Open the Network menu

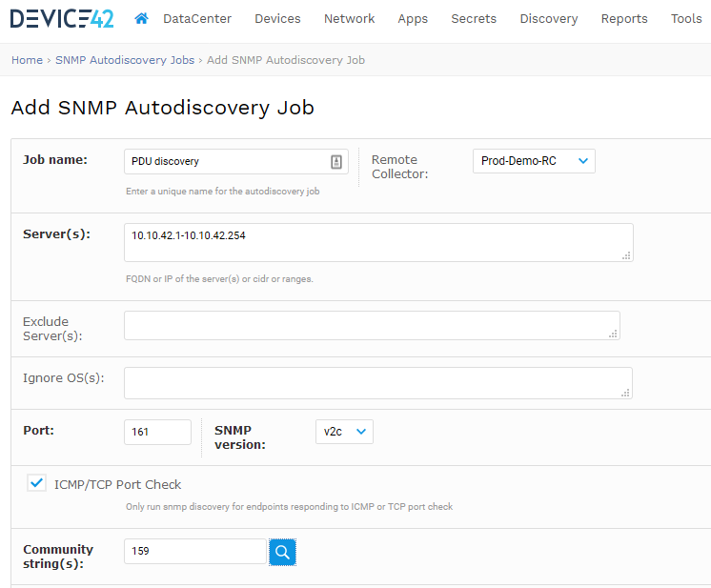[x=349, y=19]
